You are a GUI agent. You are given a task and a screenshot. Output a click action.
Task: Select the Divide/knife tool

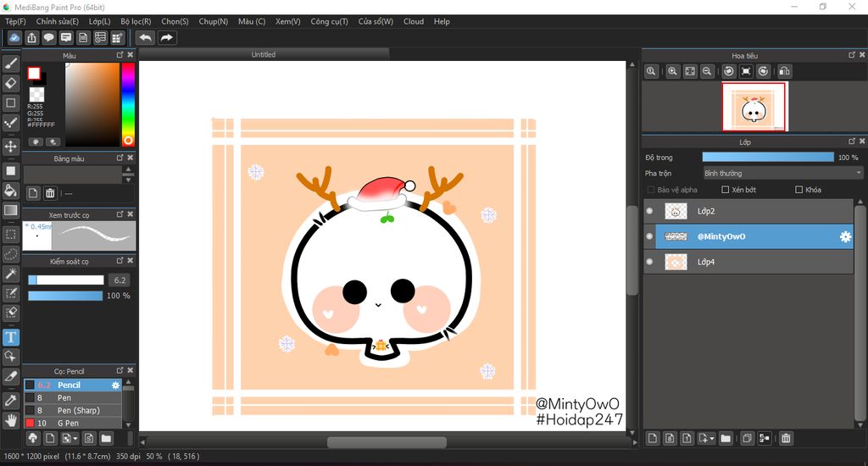pos(10,376)
